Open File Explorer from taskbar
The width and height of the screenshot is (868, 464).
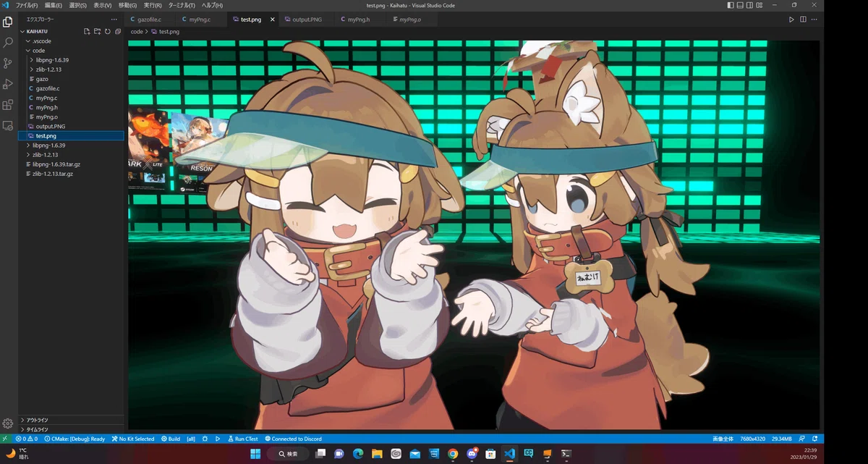click(377, 454)
